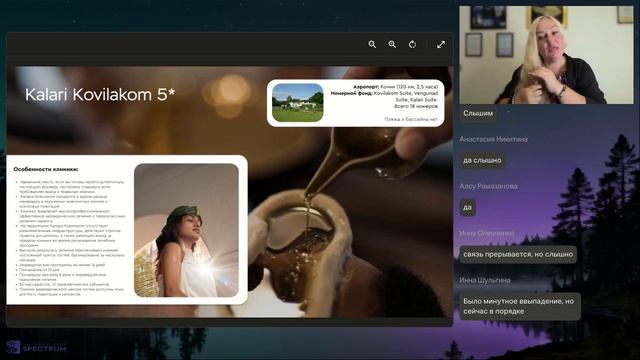The height and width of the screenshot is (360, 640).
Task: Rotate or reset the slide view
Action: [413, 44]
